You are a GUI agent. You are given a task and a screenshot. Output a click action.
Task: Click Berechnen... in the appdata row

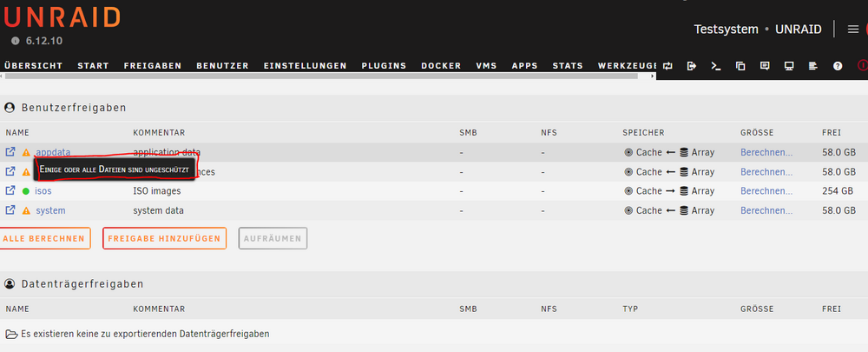[x=766, y=152]
